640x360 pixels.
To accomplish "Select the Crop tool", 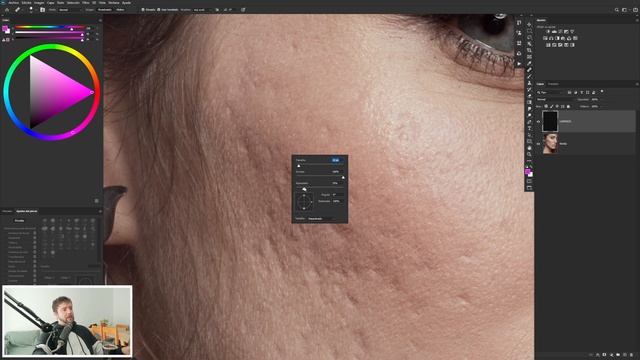I will click(x=529, y=50).
